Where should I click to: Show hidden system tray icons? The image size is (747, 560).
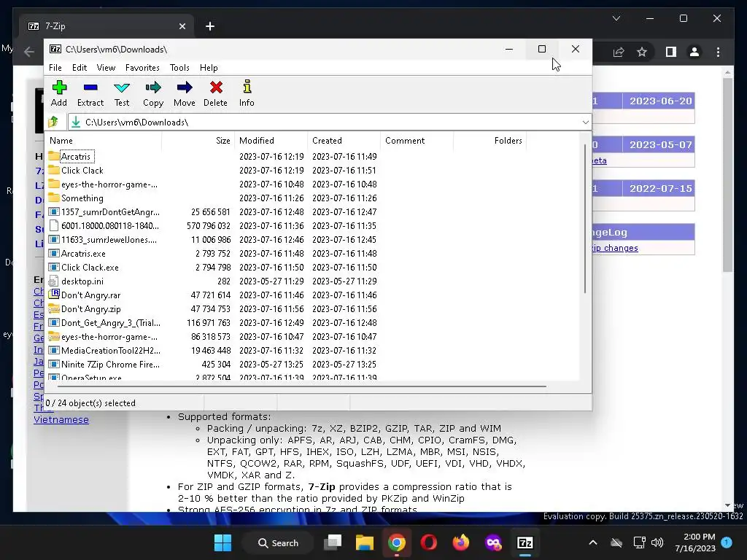tap(592, 542)
